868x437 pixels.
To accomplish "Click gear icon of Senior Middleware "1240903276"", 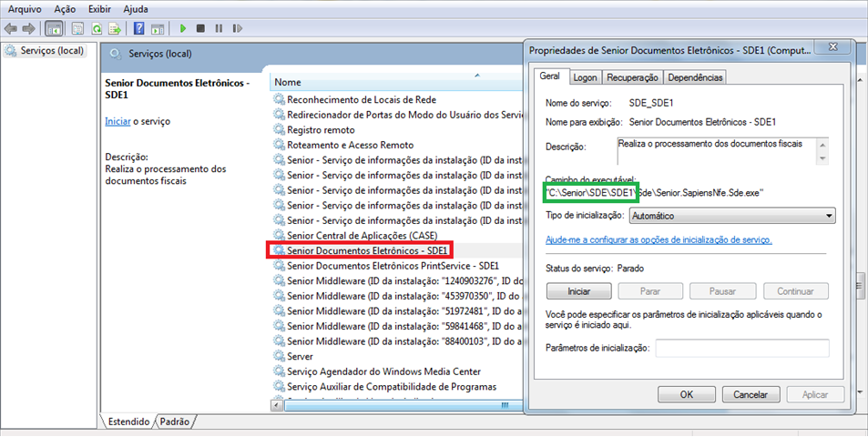I will pos(279,281).
